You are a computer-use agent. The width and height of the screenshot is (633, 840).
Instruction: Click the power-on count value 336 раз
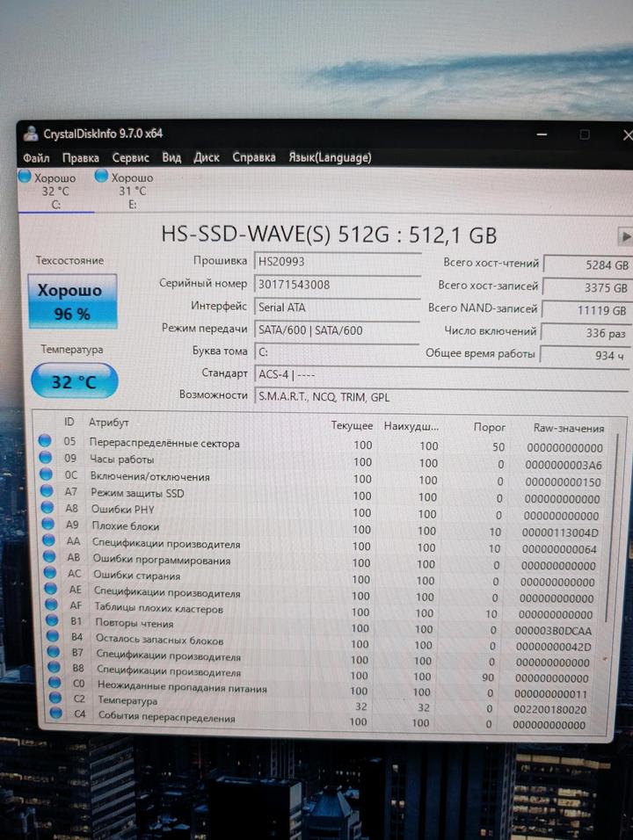(x=586, y=333)
